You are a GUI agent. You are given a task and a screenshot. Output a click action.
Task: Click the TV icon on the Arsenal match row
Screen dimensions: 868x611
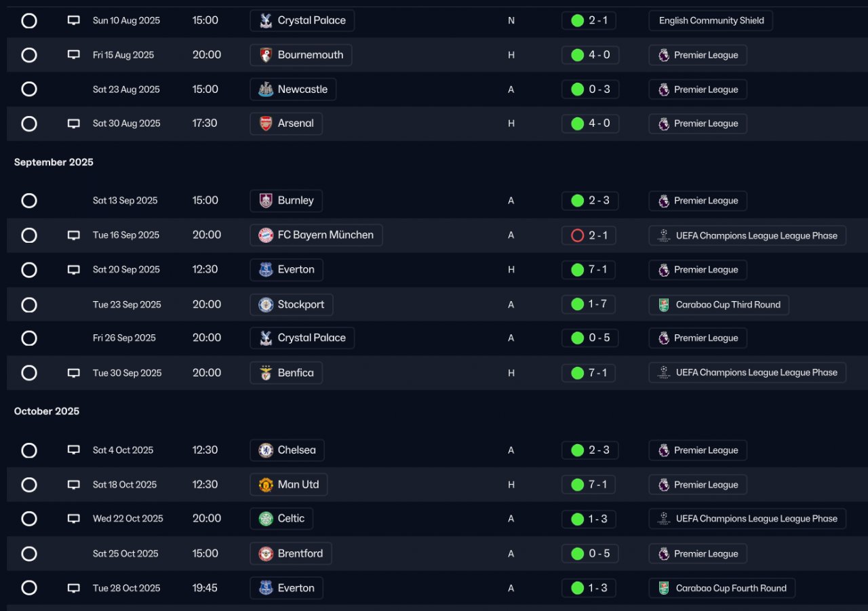tap(74, 123)
